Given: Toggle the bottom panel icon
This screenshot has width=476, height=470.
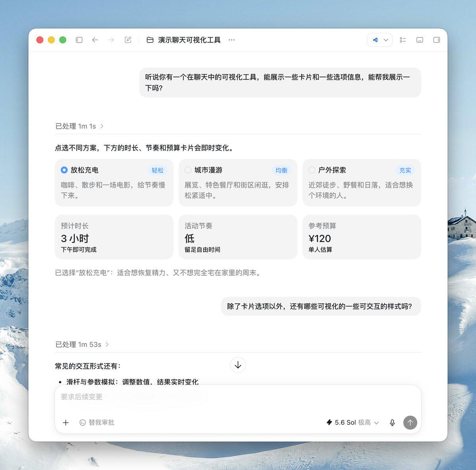Looking at the screenshot, I should tap(420, 40).
